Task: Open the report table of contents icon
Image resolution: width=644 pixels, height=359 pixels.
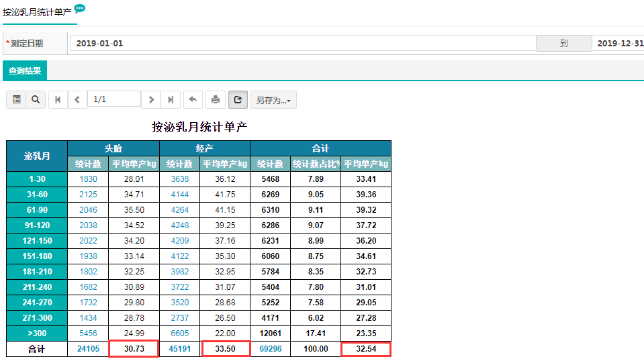Action: click(x=16, y=100)
